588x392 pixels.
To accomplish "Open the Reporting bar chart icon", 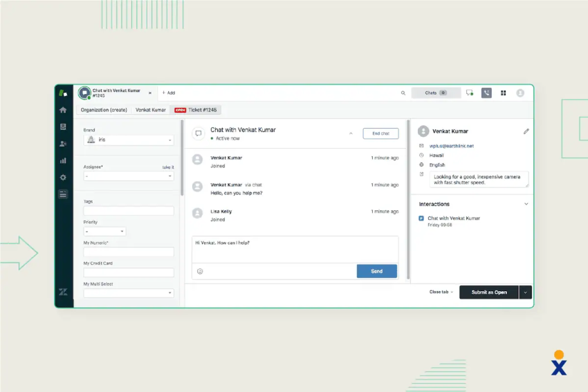I will click(x=63, y=160).
